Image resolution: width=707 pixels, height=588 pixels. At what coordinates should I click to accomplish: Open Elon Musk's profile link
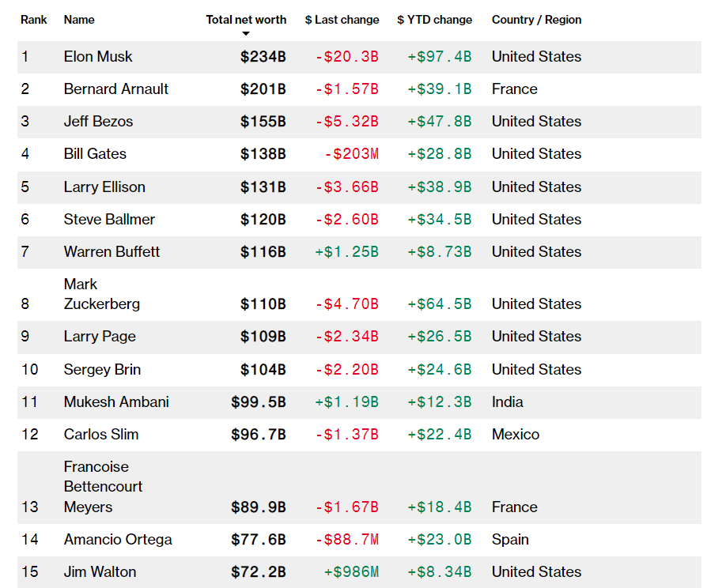coord(98,57)
